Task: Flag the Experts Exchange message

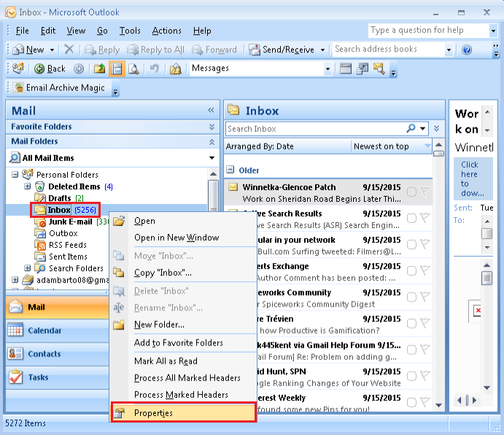Action: click(x=425, y=270)
